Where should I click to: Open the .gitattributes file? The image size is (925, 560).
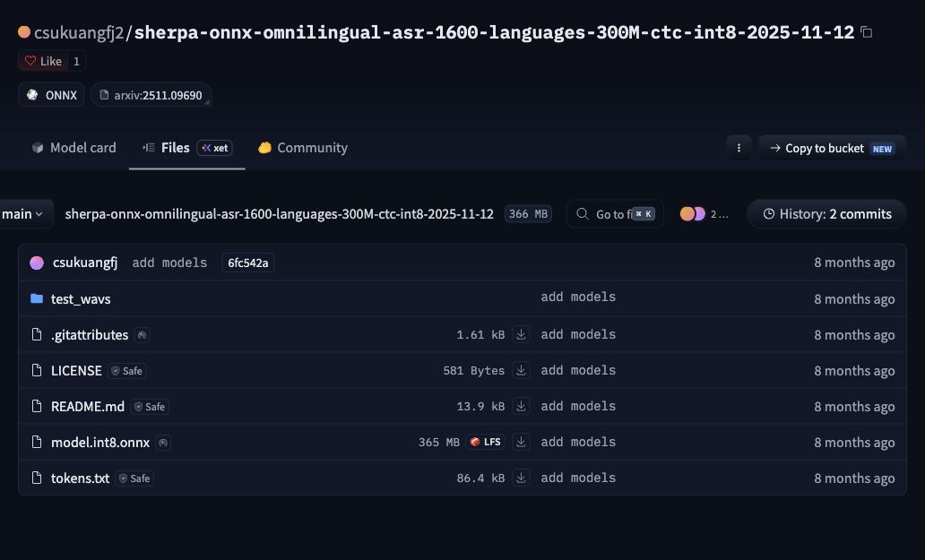(x=89, y=335)
